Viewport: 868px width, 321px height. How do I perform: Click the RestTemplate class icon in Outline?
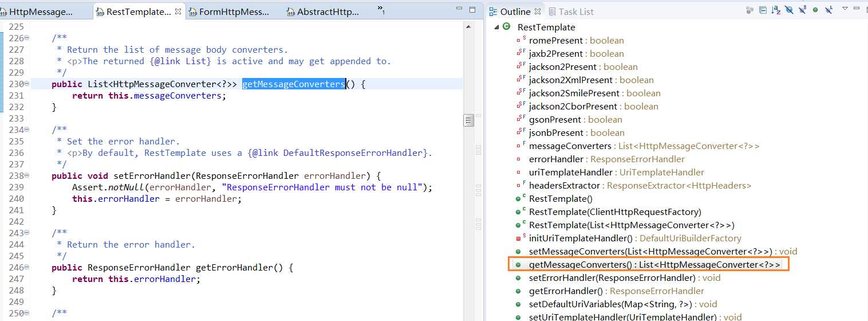[506, 26]
